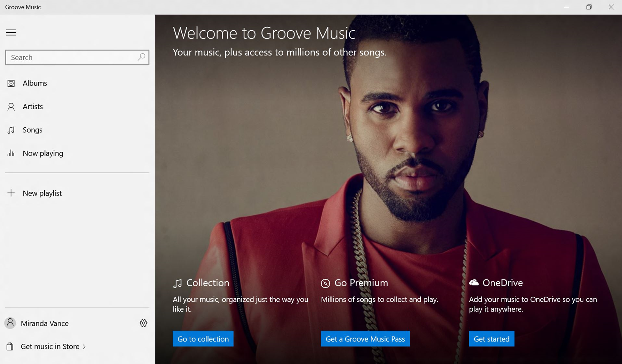Open the settings gear icon
Viewport: 622px width, 364px height.
(x=143, y=323)
